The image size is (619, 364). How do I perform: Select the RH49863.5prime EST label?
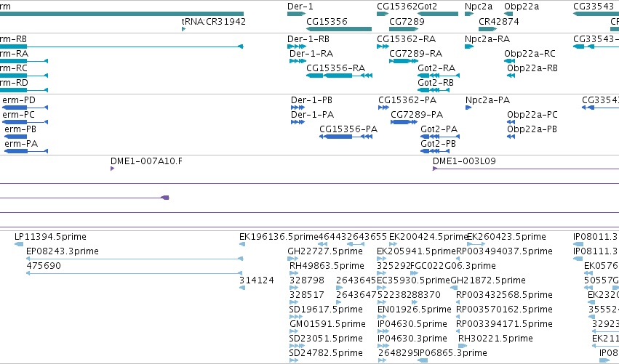click(327, 266)
